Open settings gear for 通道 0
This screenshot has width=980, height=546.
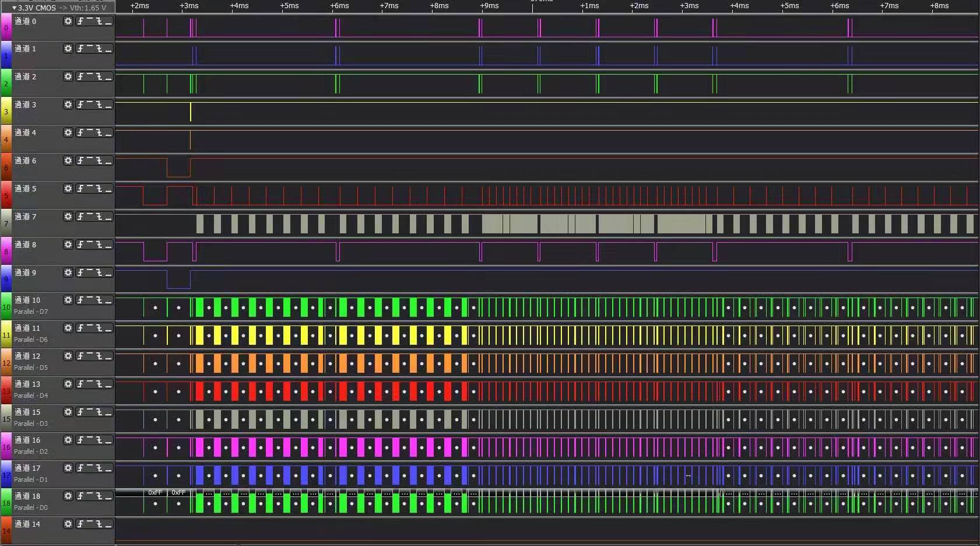[68, 21]
